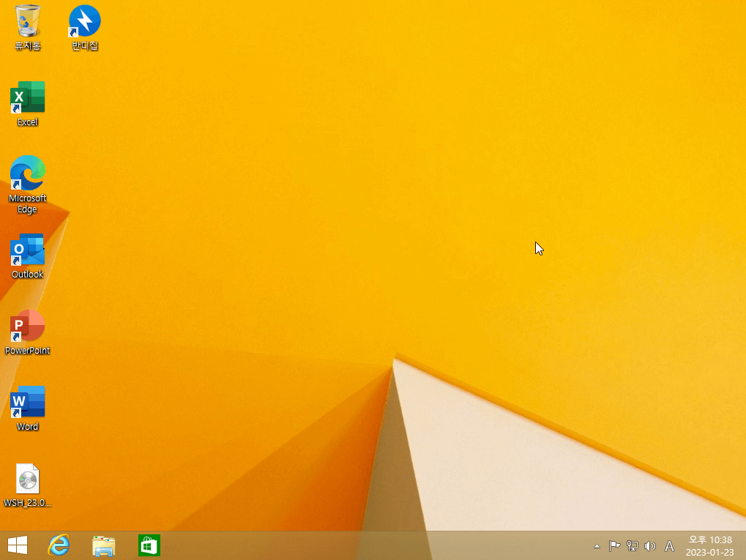Open File Explorer from the taskbar

[x=104, y=545]
